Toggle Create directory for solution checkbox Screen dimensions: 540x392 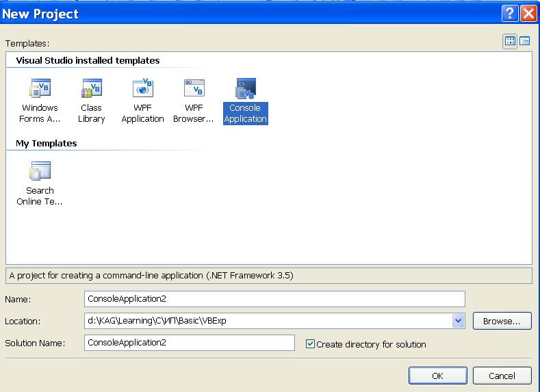click(x=310, y=344)
